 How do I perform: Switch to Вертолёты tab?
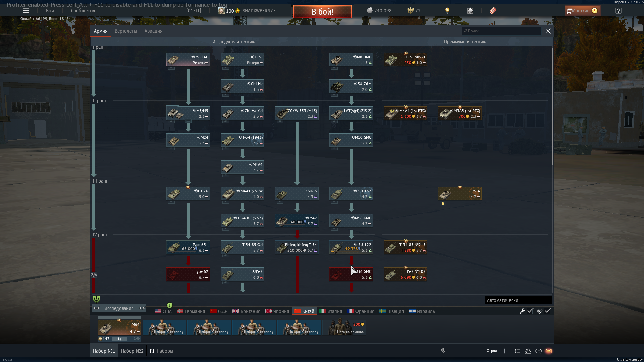coord(126,31)
